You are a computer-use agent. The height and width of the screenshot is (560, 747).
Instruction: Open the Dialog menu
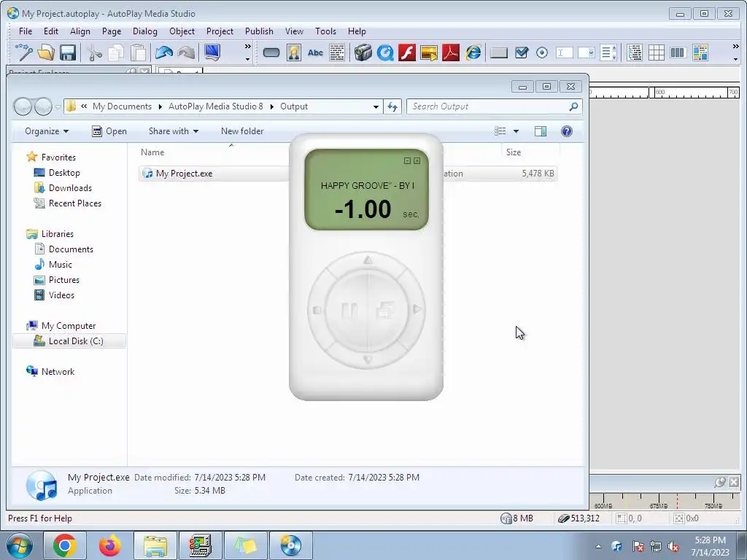click(x=145, y=31)
